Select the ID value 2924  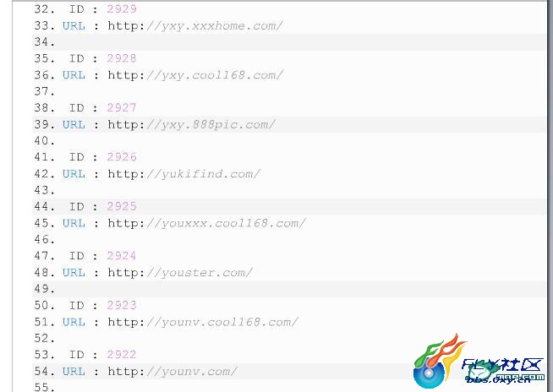(x=122, y=256)
